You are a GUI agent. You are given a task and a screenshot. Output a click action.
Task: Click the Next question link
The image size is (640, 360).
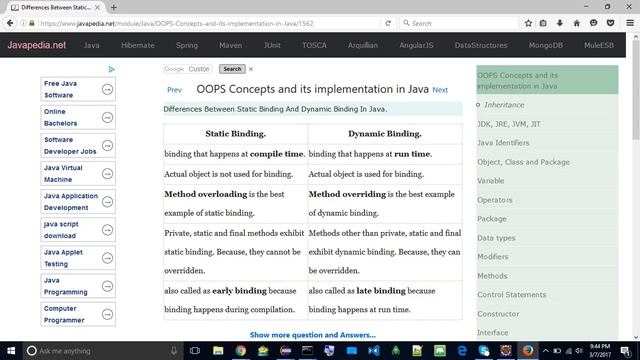(x=440, y=90)
